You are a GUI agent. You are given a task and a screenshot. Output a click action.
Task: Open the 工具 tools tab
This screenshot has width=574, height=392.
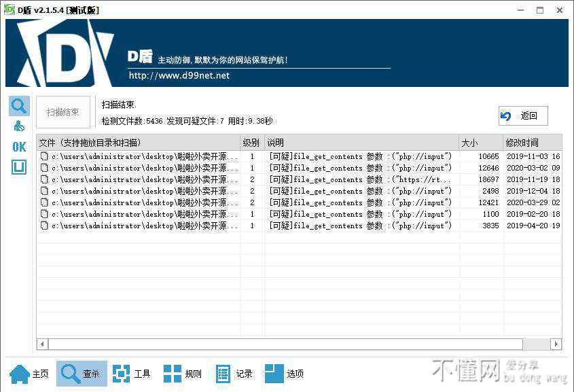[131, 374]
